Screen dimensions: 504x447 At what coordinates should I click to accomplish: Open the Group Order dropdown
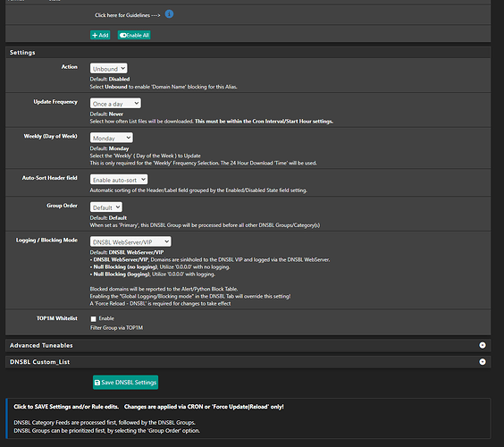(x=106, y=207)
